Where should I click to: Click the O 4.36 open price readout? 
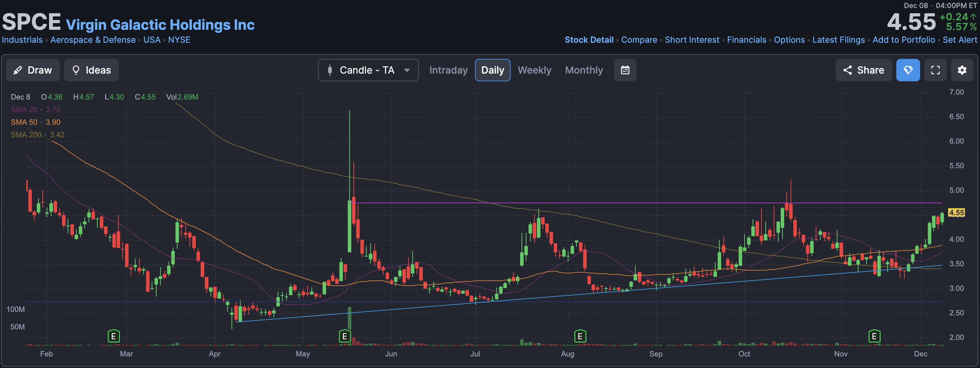point(52,97)
